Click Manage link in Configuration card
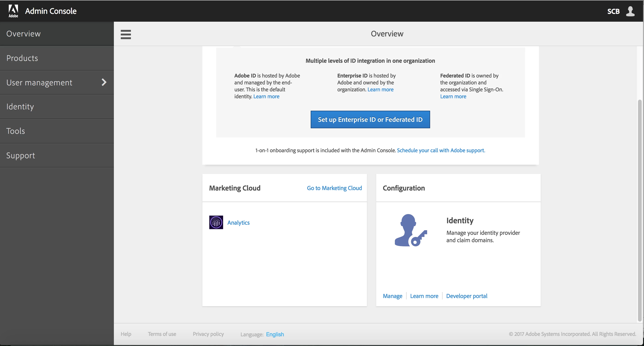This screenshot has width=644, height=346. (x=393, y=296)
